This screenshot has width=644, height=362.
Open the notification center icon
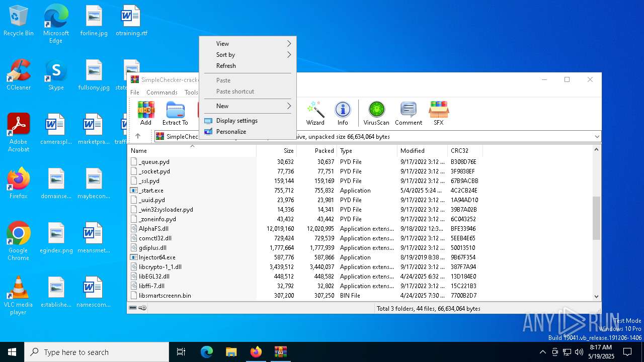627,352
